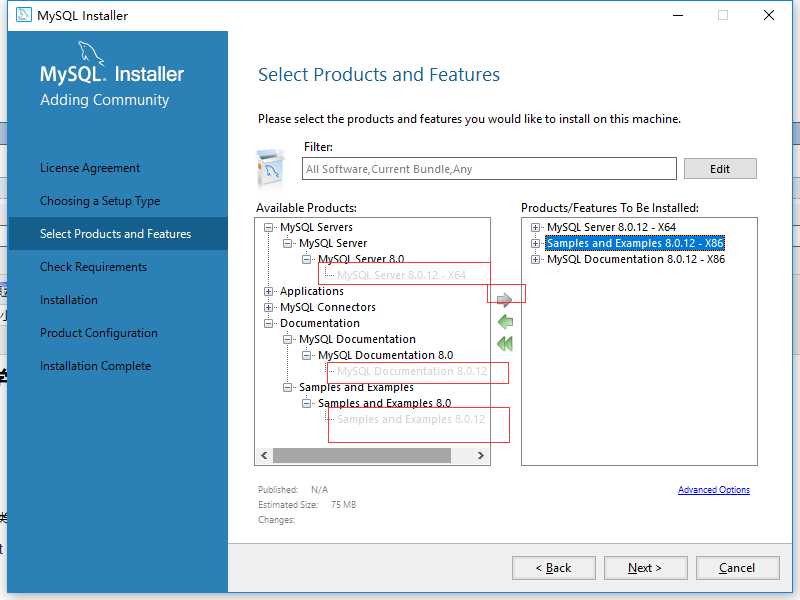Select the MySQL Connectors tree label
This screenshot has height=600, width=800.
pyautogui.click(x=328, y=307)
